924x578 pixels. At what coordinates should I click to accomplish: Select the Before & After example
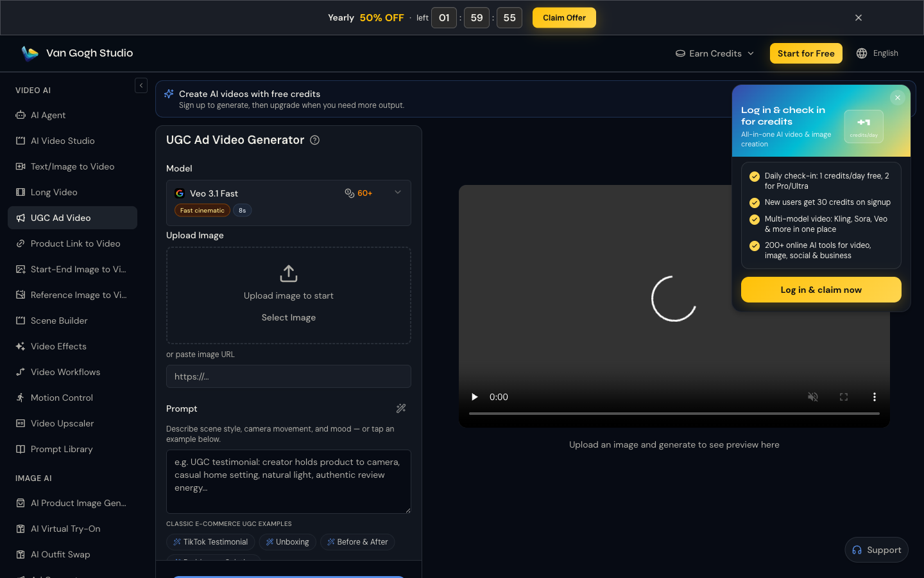click(357, 542)
